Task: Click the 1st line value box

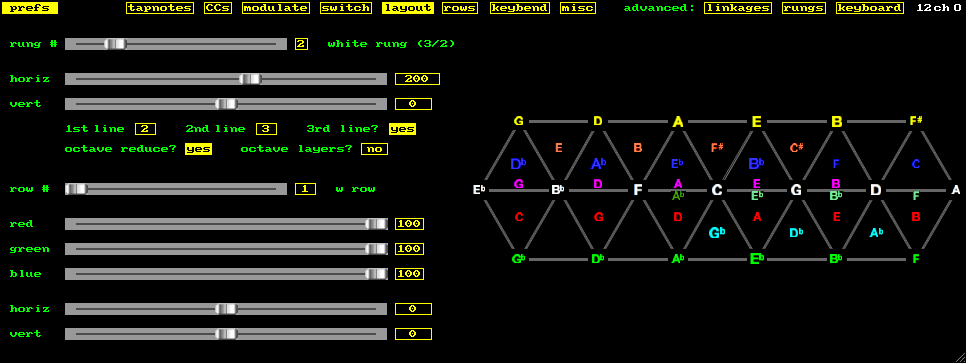Action: [145, 129]
